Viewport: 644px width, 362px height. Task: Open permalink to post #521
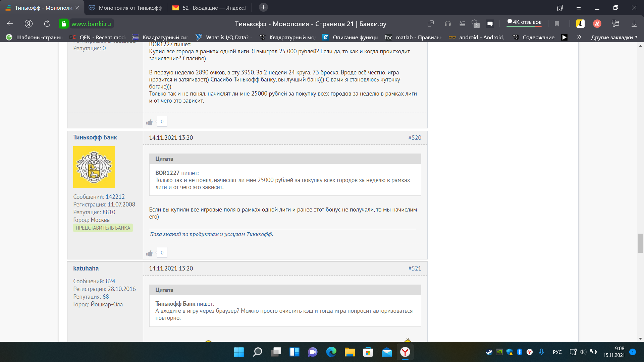pos(415,268)
